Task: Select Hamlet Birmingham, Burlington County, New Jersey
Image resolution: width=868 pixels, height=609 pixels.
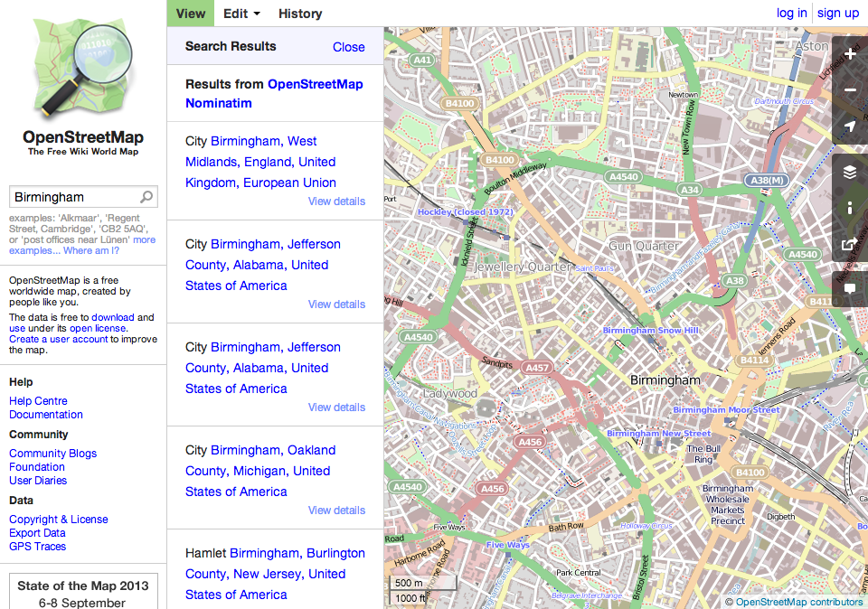Action: click(275, 574)
